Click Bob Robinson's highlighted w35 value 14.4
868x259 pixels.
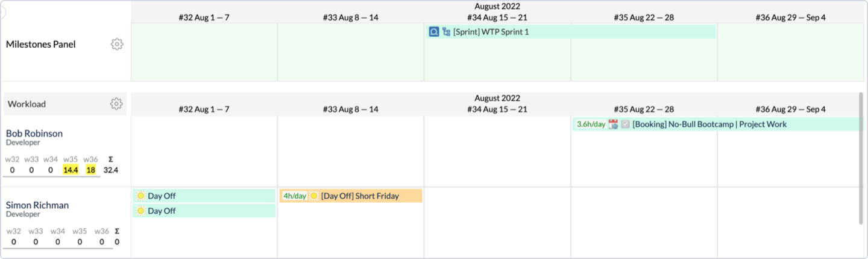71,170
